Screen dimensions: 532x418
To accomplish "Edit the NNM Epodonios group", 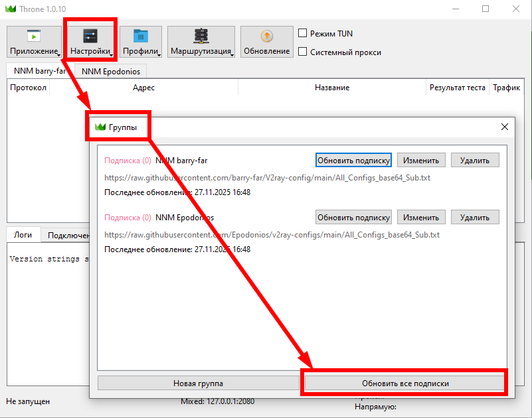I will [x=421, y=217].
